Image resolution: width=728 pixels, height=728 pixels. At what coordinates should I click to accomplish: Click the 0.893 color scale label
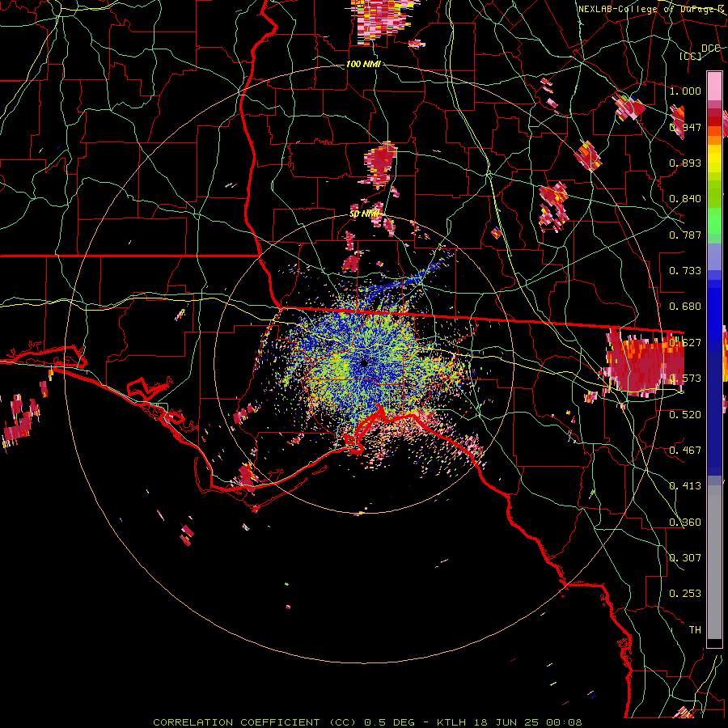[x=685, y=163]
